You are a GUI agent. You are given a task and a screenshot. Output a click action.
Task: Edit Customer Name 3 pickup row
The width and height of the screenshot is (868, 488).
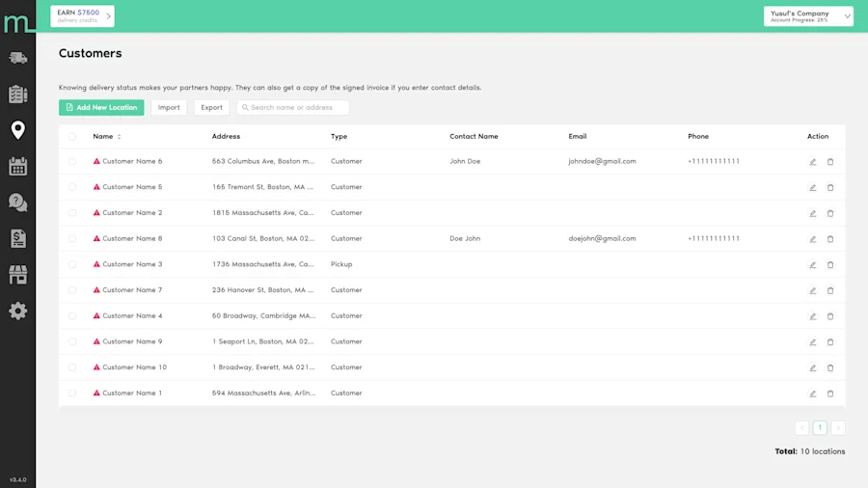pyautogui.click(x=813, y=264)
